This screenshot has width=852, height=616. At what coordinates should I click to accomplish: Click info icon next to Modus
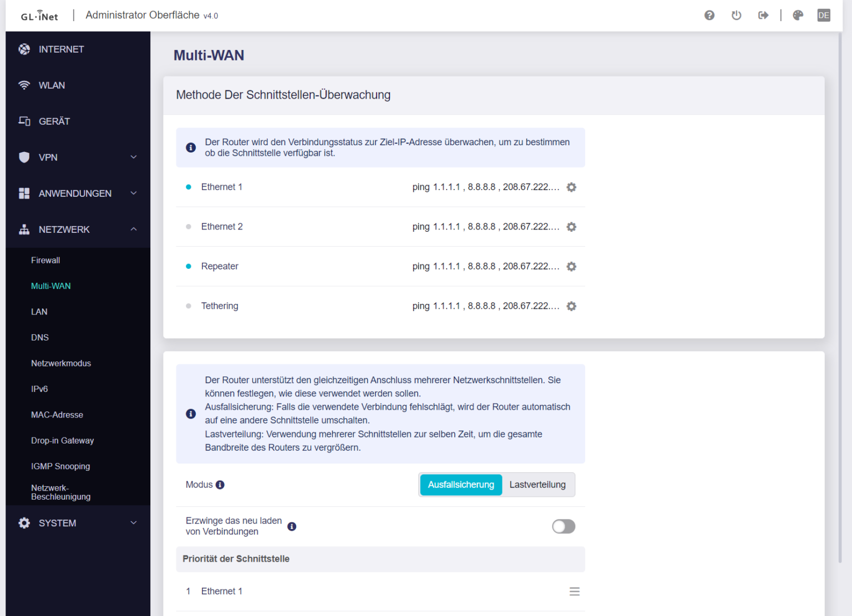tap(220, 485)
